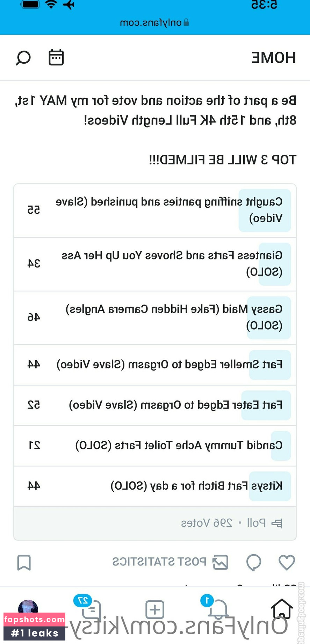Click the image icon beside Post Statistics

coord(221,562)
